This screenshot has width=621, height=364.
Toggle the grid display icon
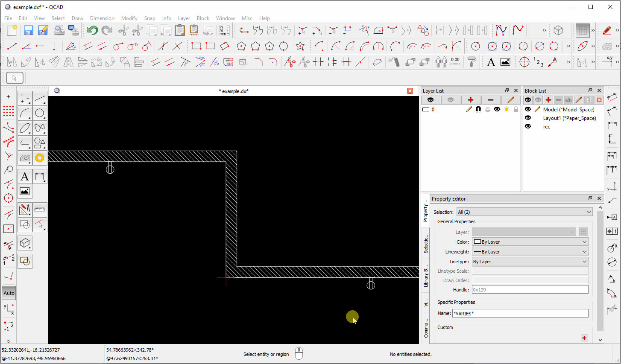tap(582, 30)
